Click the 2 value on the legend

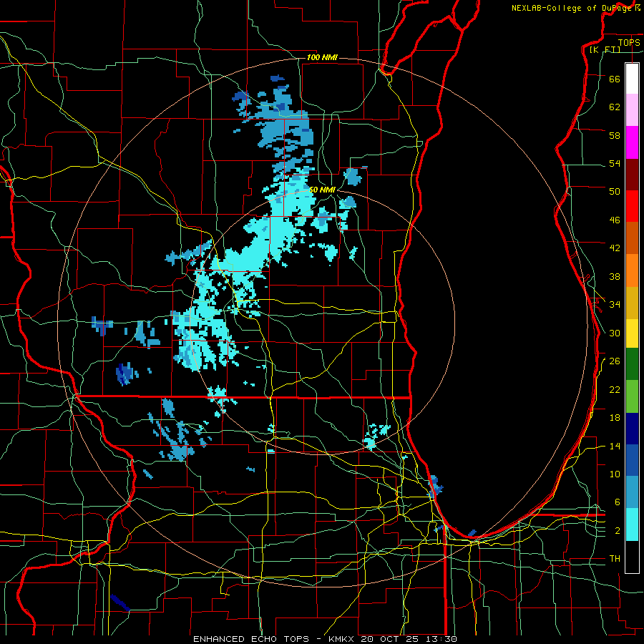618,531
